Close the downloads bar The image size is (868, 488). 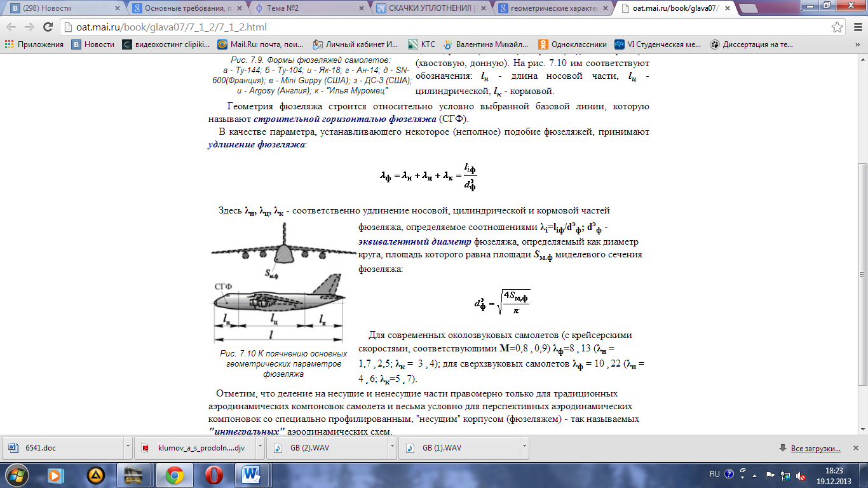tap(857, 448)
